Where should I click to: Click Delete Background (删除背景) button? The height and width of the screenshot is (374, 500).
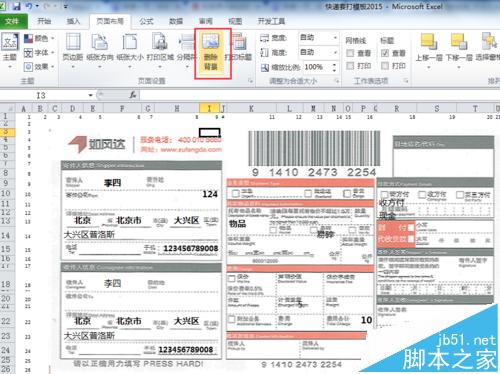211,53
